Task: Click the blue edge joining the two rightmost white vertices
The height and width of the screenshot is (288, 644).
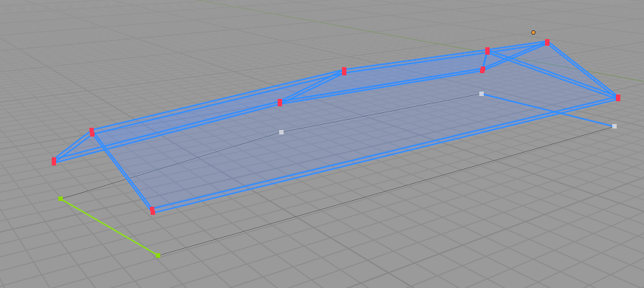Action: (x=547, y=110)
